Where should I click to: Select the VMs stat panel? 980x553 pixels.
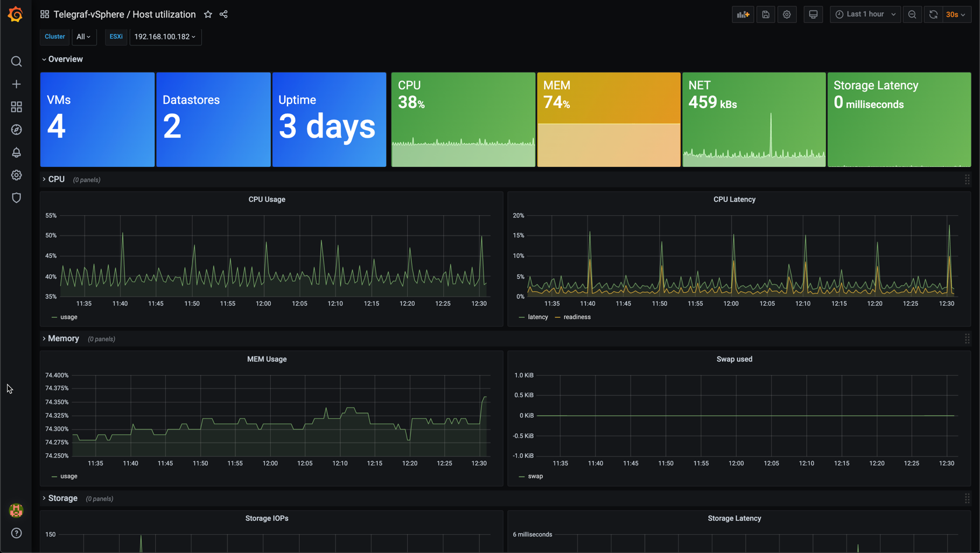tap(97, 120)
